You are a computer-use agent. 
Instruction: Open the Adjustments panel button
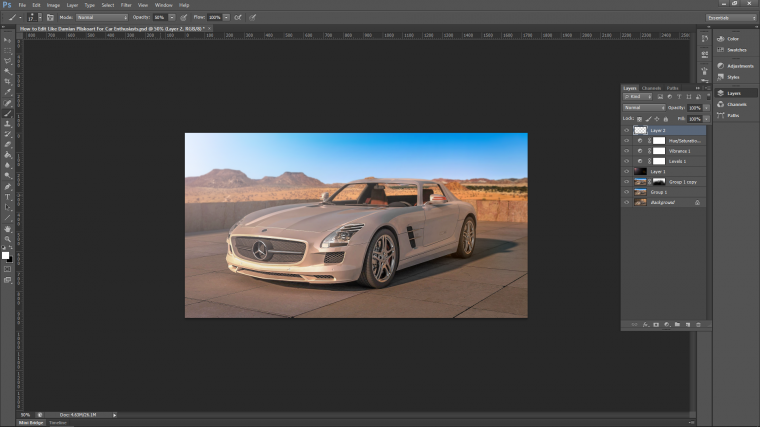click(x=735, y=66)
